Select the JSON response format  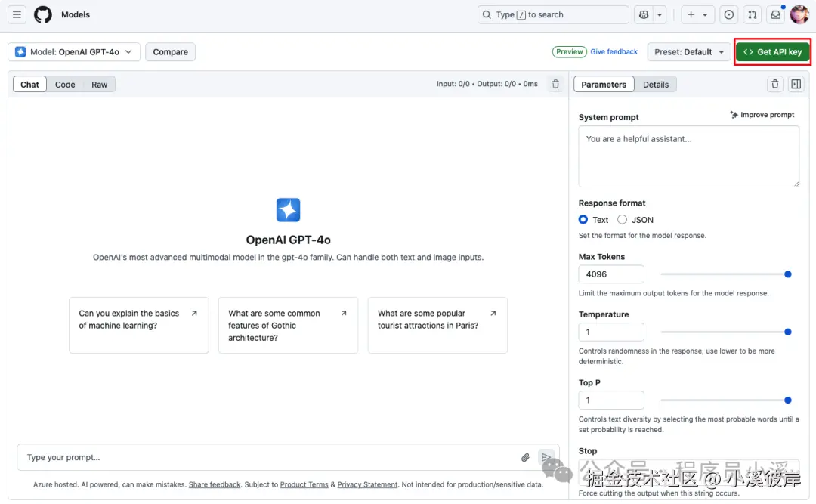click(x=622, y=220)
